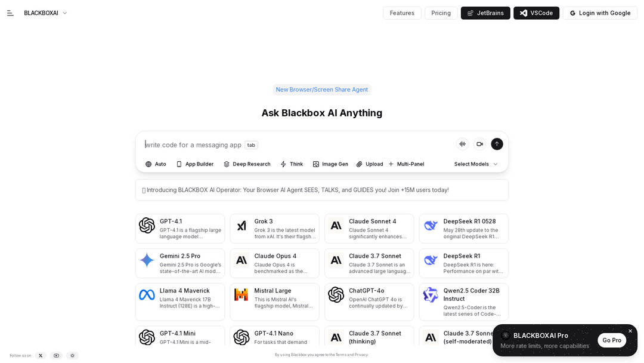
Task: Toggle light/dark theme sun icon
Action: (x=72, y=356)
